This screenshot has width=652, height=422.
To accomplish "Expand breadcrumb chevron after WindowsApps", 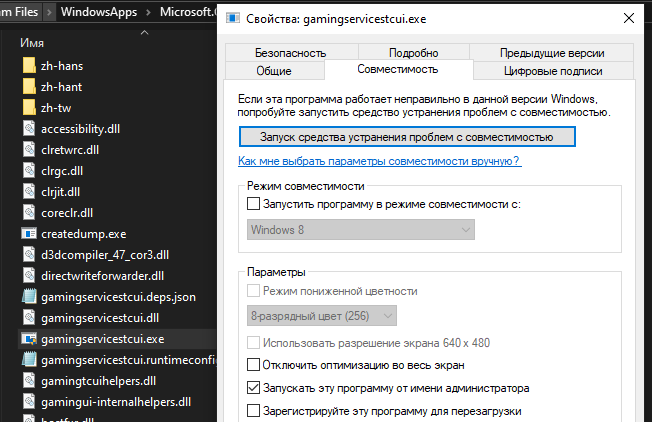I will (148, 12).
